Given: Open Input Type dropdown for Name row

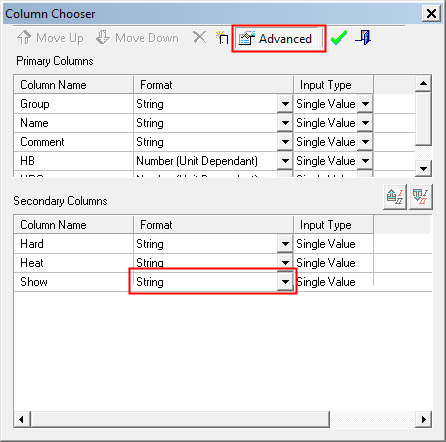Looking at the screenshot, I should [x=365, y=123].
